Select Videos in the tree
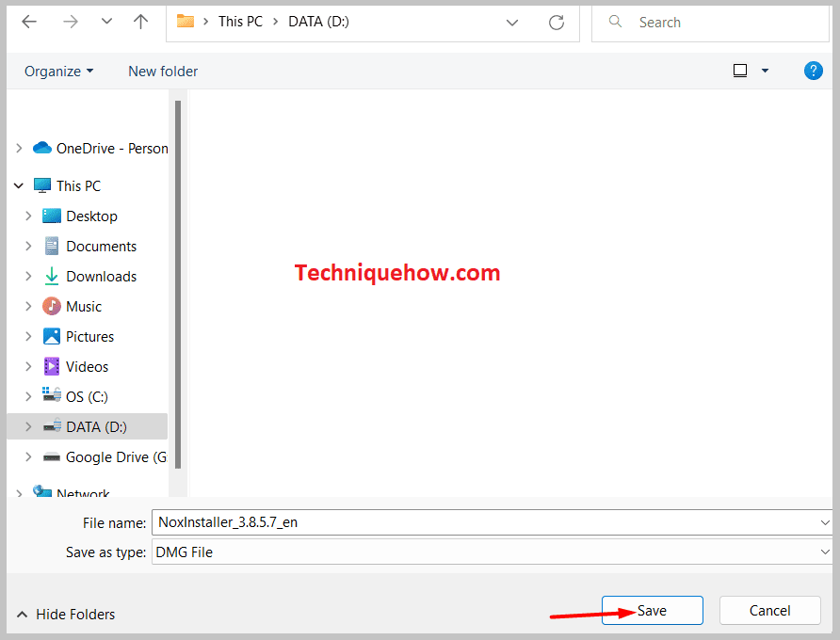The image size is (840, 640). coord(87,366)
